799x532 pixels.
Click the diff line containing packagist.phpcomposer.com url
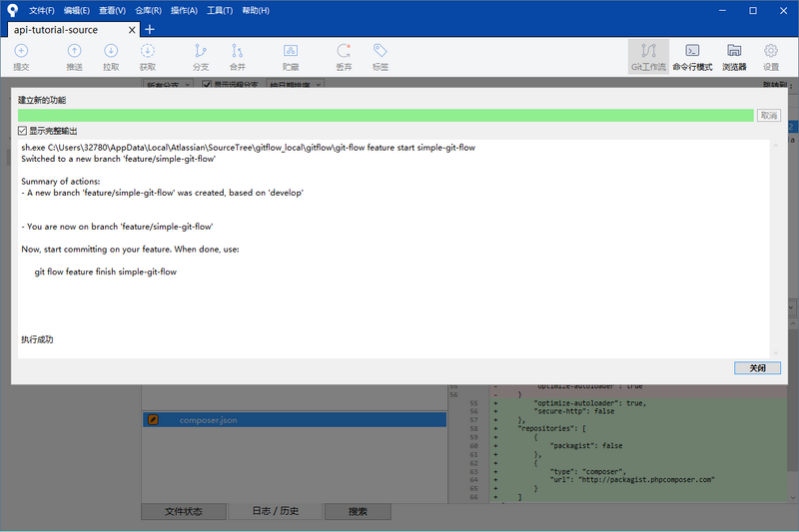pos(632,479)
